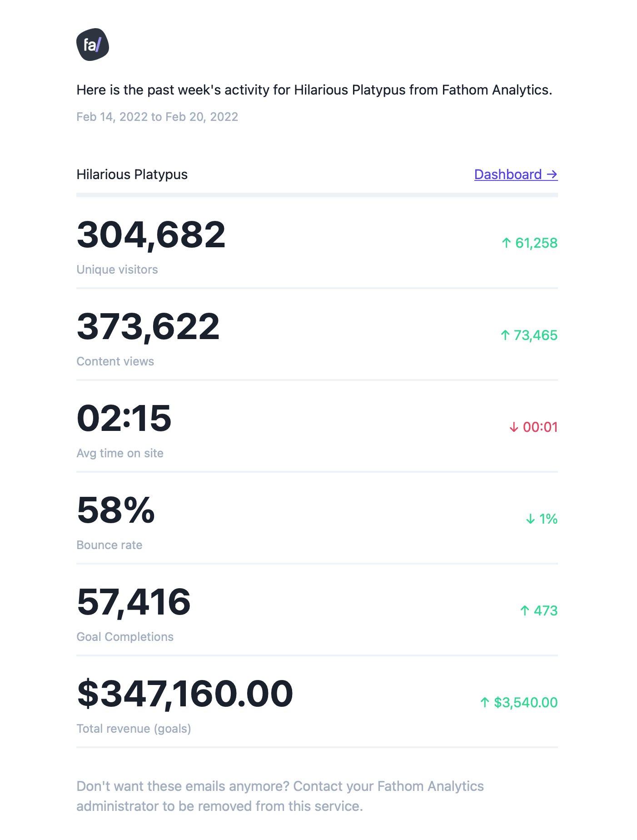Select the 304,682 unique visitors value
Screen dimensions: 637x840
coord(151,235)
